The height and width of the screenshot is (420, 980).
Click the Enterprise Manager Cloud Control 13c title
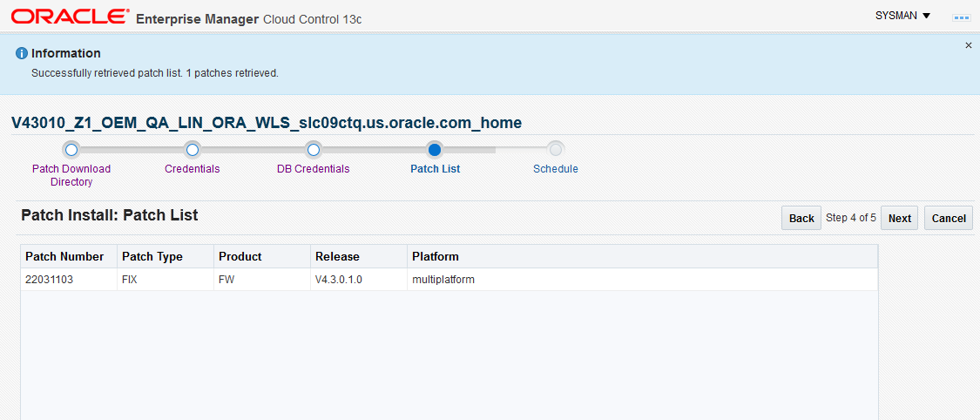[x=249, y=19]
